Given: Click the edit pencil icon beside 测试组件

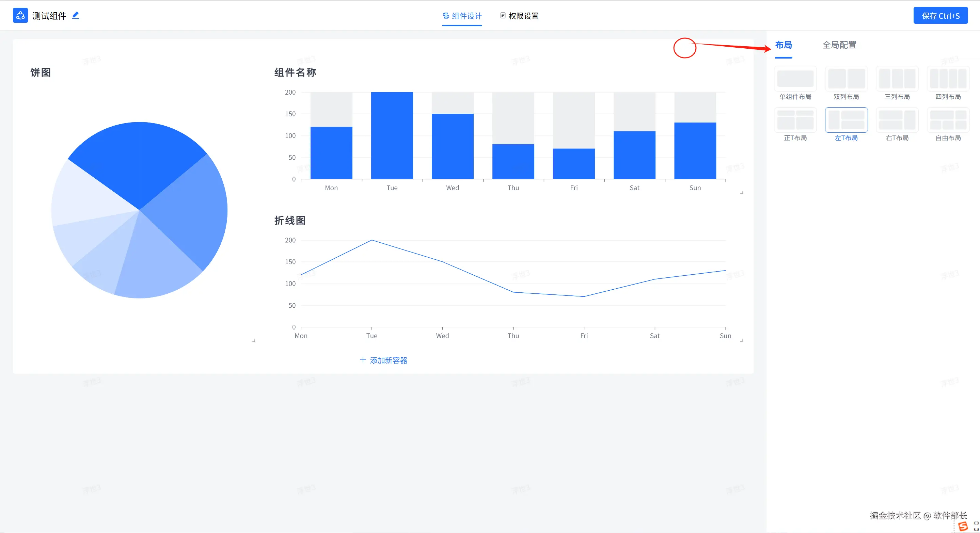Looking at the screenshot, I should (76, 15).
